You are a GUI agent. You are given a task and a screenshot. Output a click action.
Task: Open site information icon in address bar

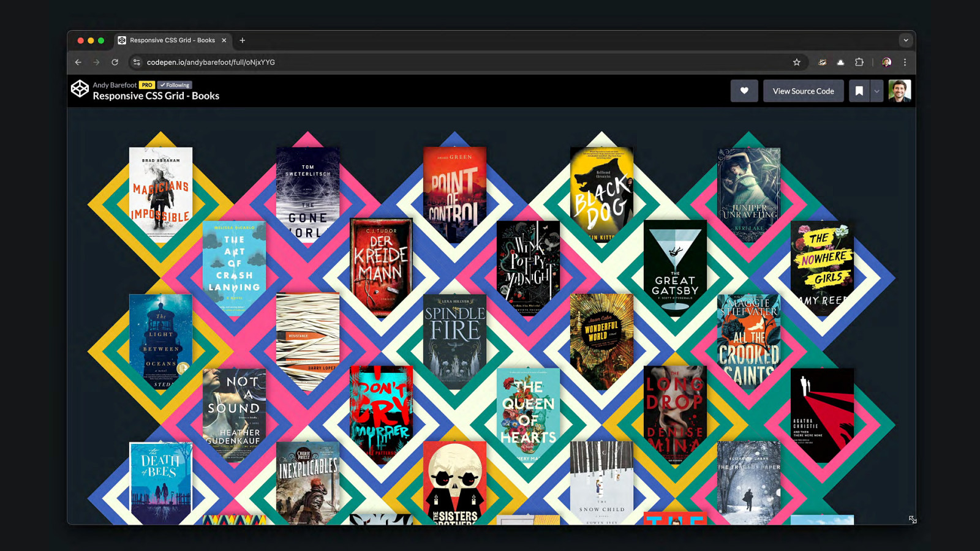(137, 62)
